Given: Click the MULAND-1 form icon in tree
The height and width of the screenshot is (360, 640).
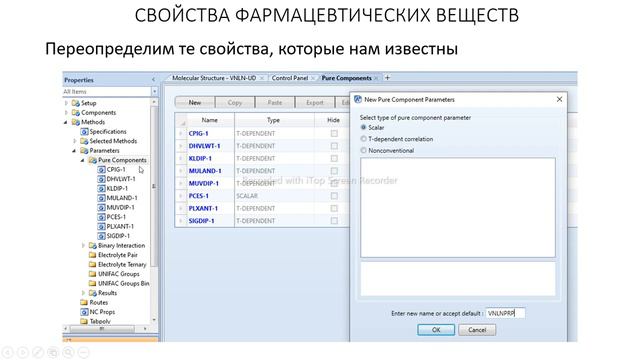Looking at the screenshot, I should [x=101, y=198].
